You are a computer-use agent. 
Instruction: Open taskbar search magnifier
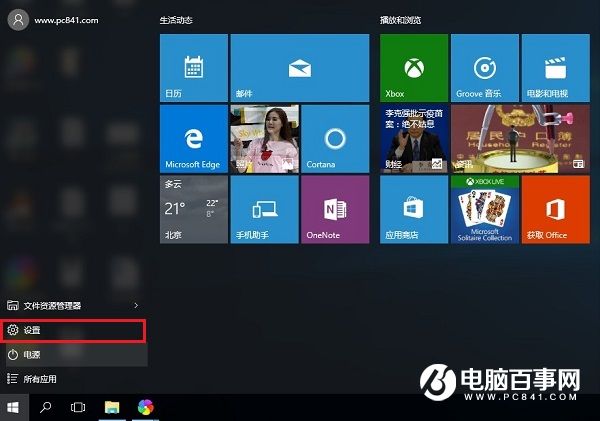(x=46, y=407)
